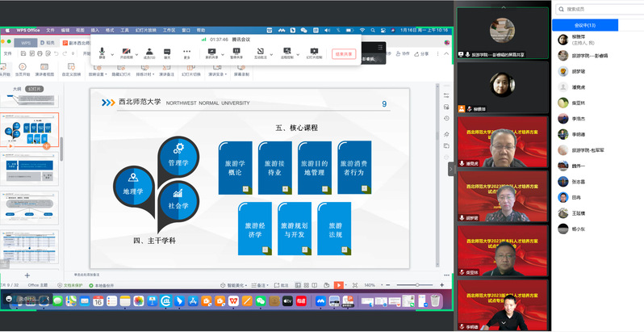This screenshot has width=644, height=332.
Task: Click the 搜索成员 search field
Action: tap(600, 9)
